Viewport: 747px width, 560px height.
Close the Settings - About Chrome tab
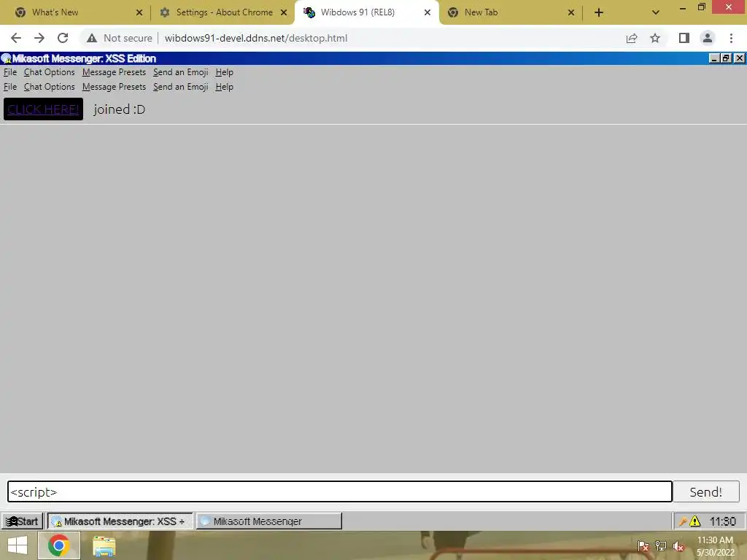point(284,12)
